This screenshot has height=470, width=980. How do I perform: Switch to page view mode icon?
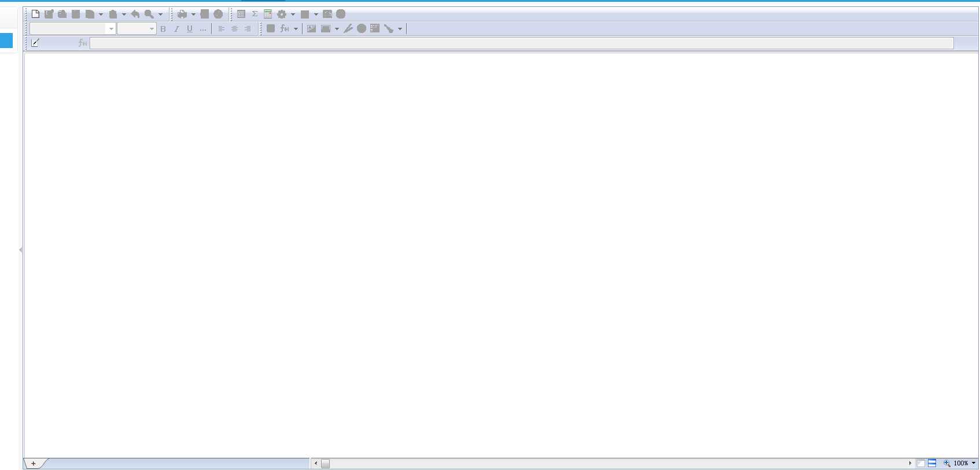pos(921,463)
